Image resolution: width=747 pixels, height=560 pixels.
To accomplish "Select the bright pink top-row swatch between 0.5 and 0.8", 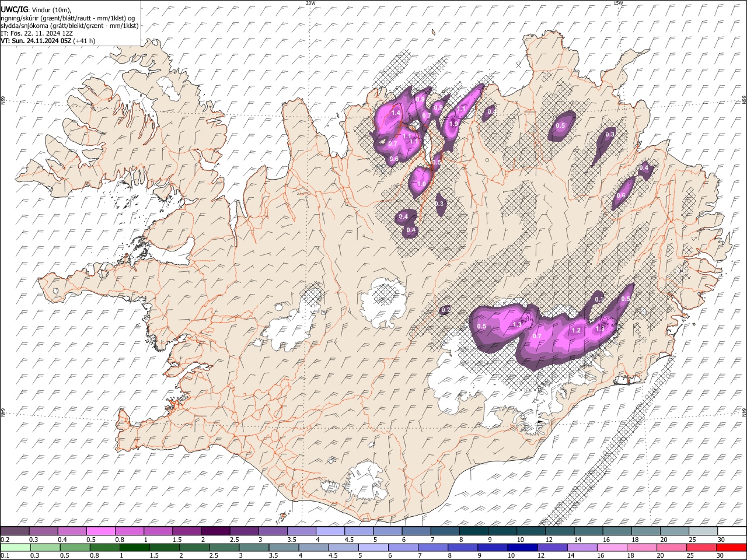I will [101, 531].
